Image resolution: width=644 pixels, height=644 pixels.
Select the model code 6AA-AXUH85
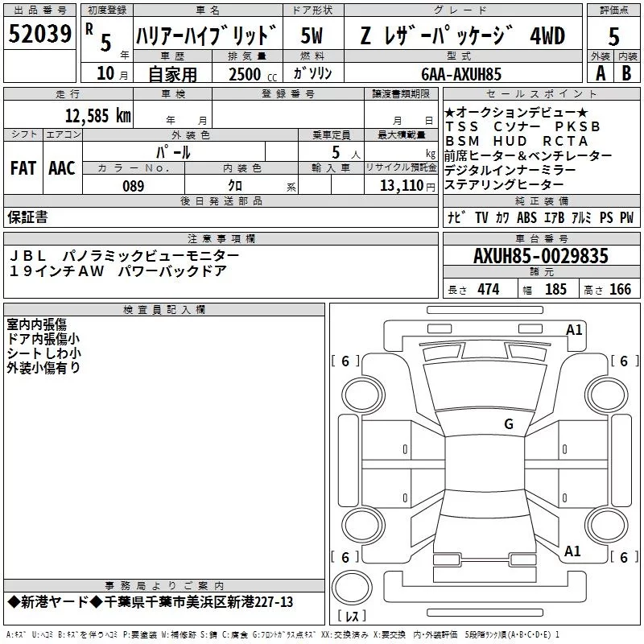tap(460, 74)
